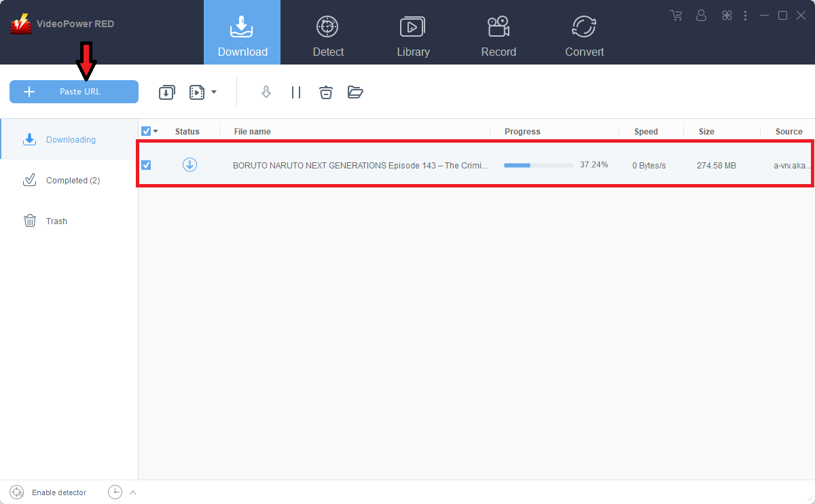Open the three-dot overflow menu
Image resolution: width=815 pixels, height=504 pixels.
click(745, 15)
